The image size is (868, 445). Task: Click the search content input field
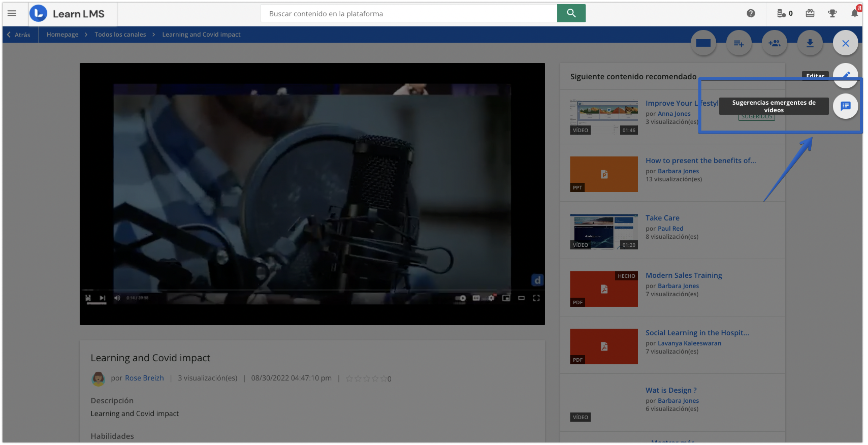[x=409, y=13]
